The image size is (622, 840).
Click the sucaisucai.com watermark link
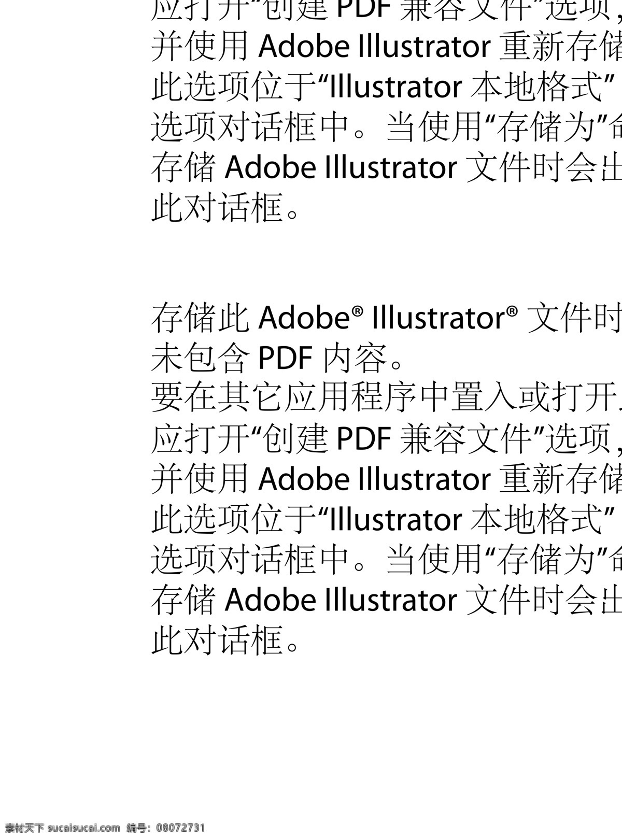(x=85, y=827)
